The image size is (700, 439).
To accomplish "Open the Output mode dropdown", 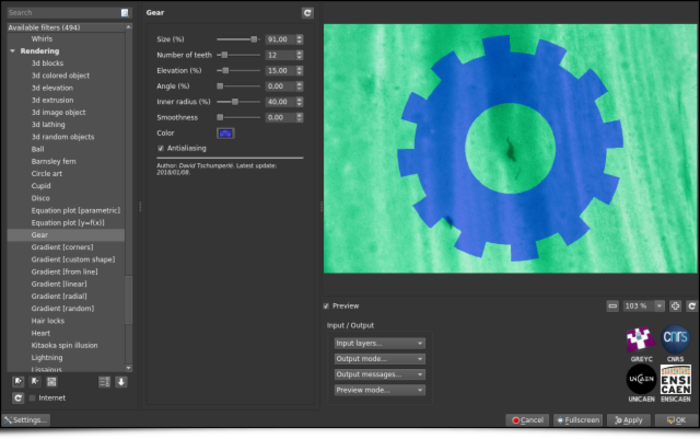I will coord(379,359).
